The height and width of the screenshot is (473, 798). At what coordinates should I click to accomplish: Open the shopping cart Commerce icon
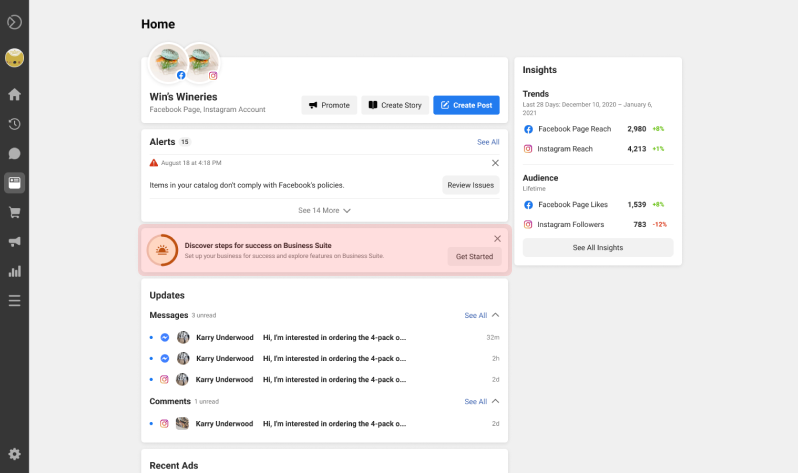point(14,212)
